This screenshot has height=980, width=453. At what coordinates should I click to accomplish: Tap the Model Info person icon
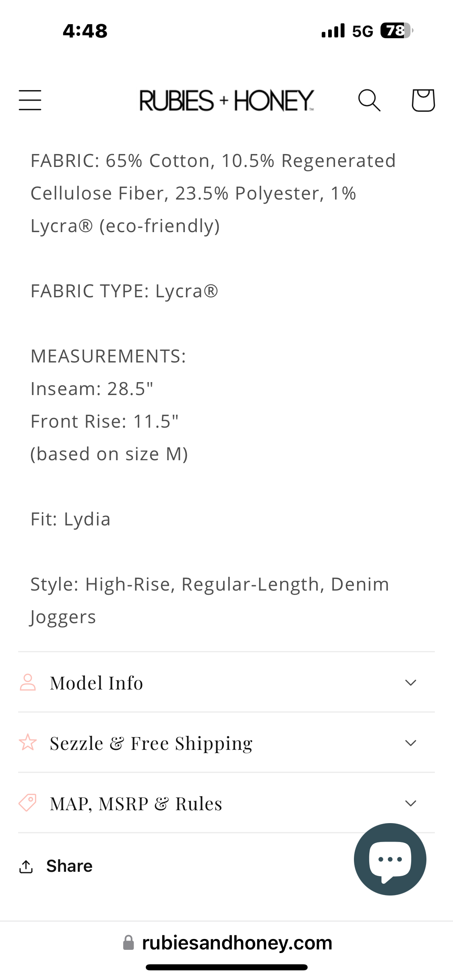coord(28,683)
